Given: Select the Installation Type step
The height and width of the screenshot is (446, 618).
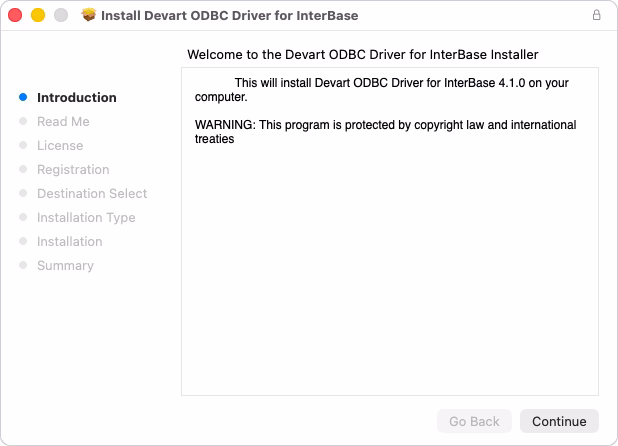Looking at the screenshot, I should (x=86, y=217).
